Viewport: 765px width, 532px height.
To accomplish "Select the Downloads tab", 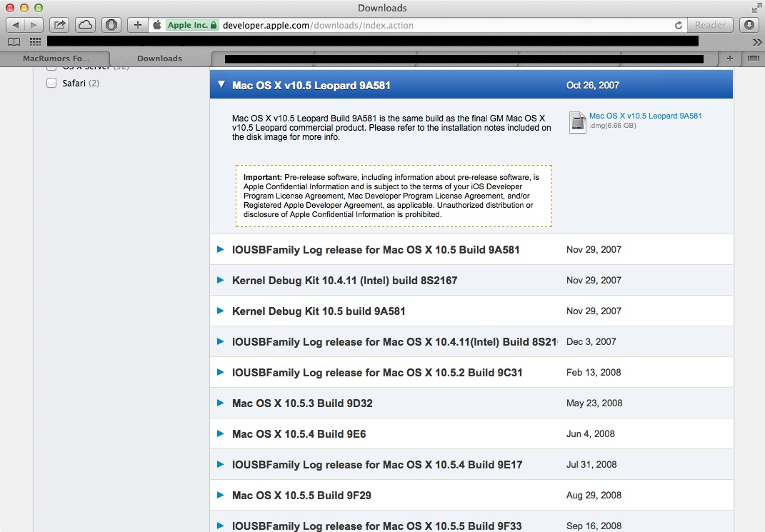I will click(159, 59).
